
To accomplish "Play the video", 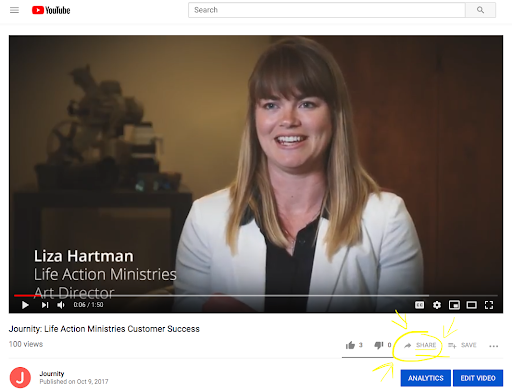I will (25, 305).
